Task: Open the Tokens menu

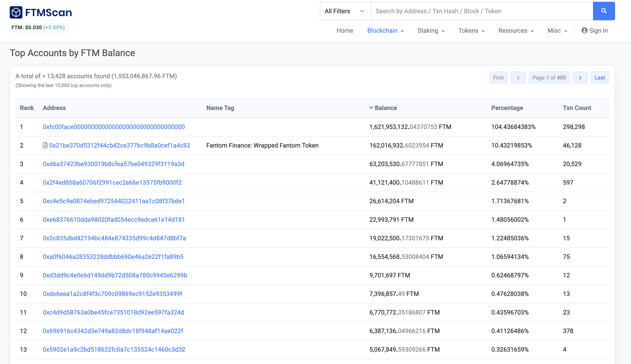Action: pos(471,30)
